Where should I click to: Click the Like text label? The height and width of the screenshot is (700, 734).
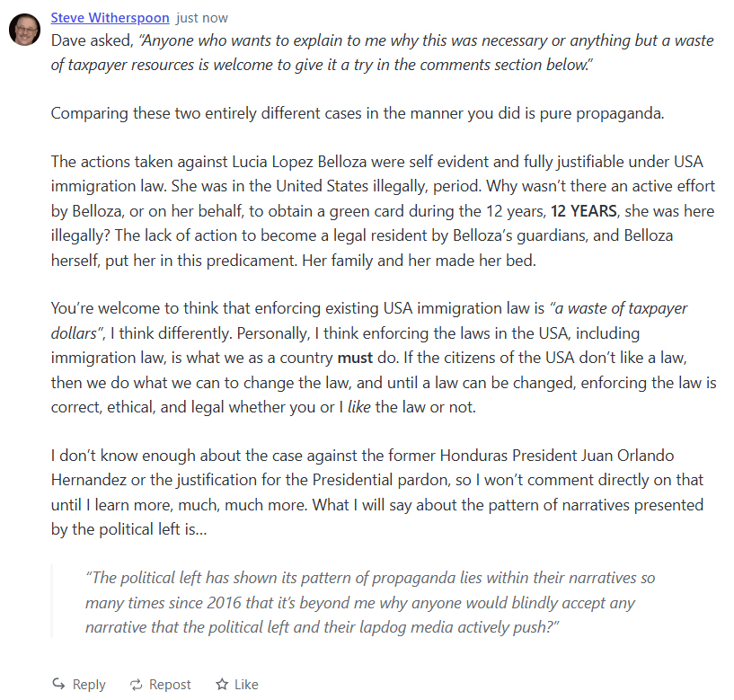tap(246, 685)
